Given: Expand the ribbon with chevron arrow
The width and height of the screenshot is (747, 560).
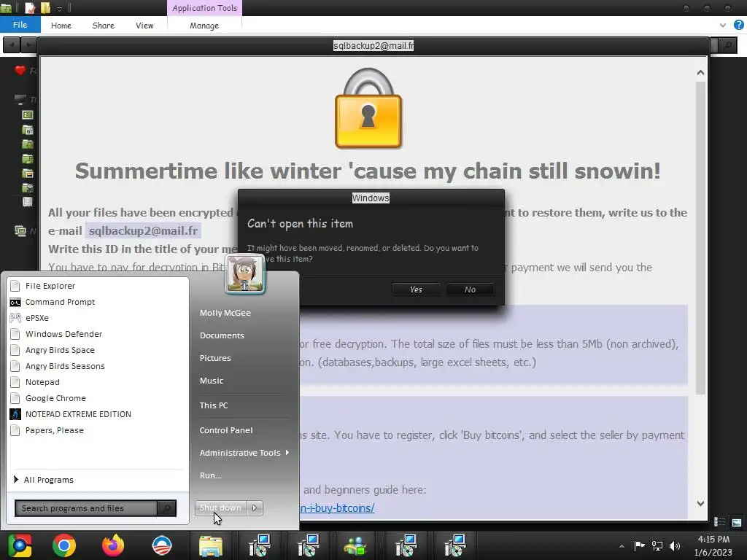Looking at the screenshot, I should pyautogui.click(x=723, y=26).
